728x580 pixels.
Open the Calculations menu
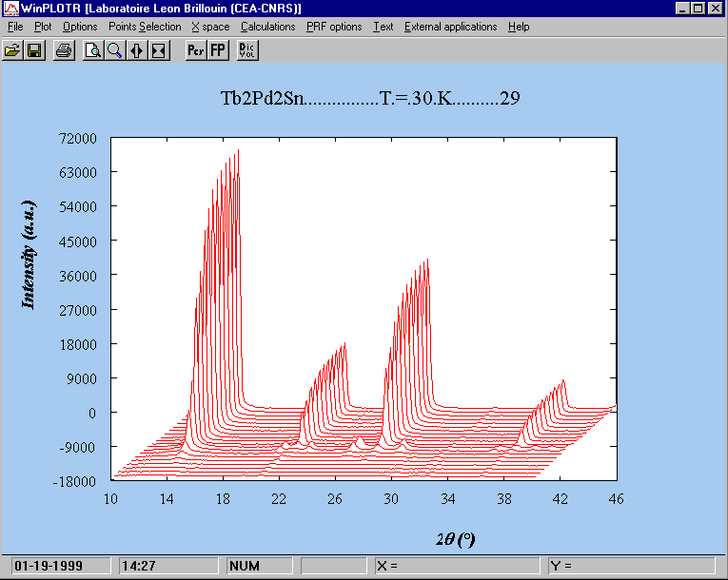click(268, 27)
